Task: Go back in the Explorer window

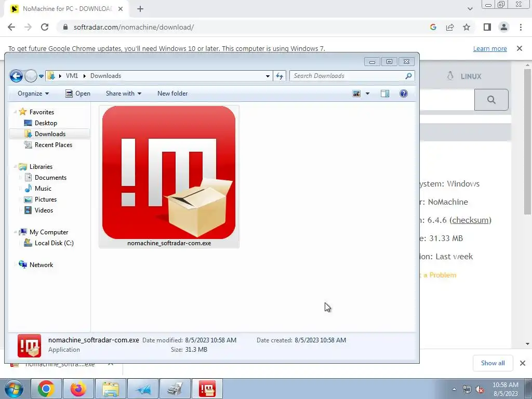Action: [x=16, y=76]
